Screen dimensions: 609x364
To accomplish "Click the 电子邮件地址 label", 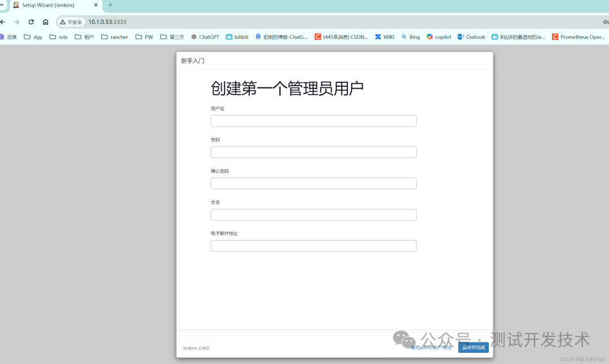I will 224,233.
